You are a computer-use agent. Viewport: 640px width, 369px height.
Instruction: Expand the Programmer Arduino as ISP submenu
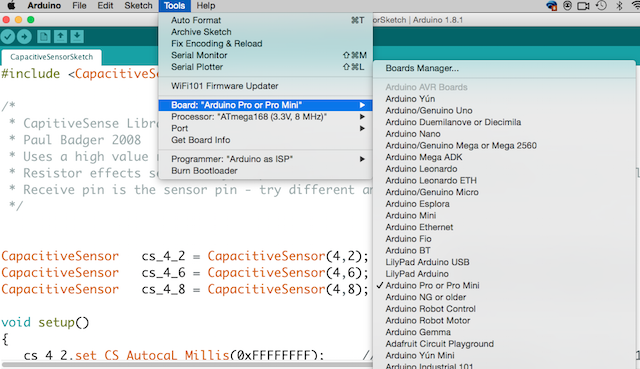pyautogui.click(x=265, y=159)
